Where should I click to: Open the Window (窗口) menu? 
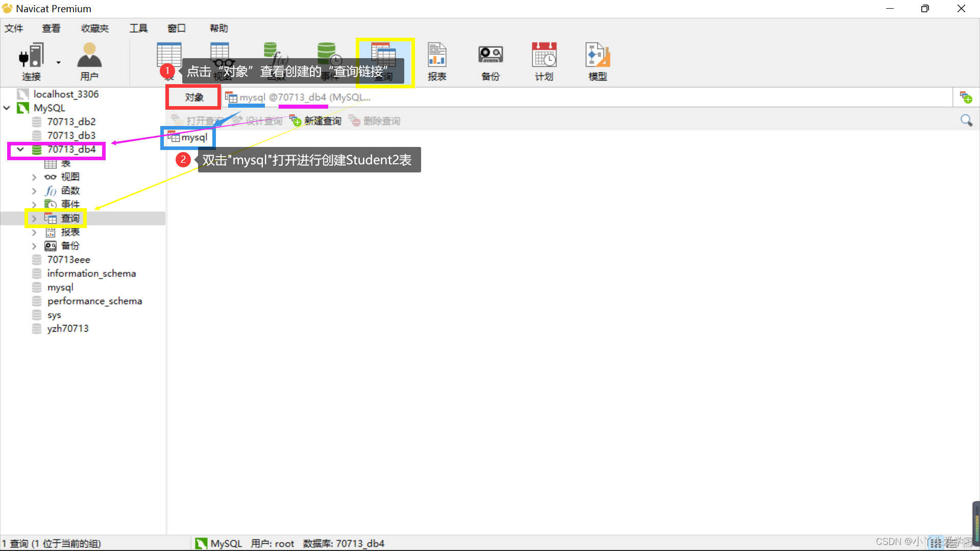tap(177, 28)
